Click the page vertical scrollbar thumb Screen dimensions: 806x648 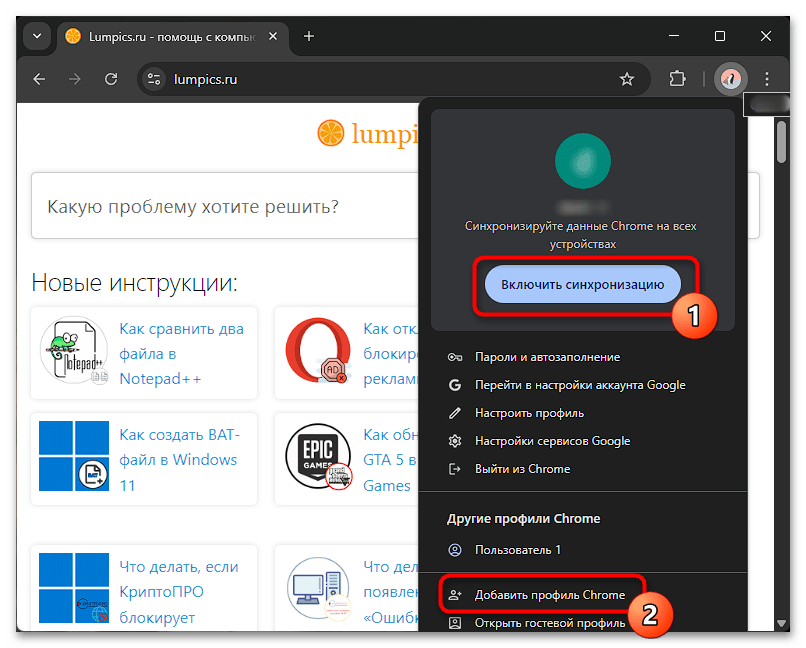(x=781, y=142)
